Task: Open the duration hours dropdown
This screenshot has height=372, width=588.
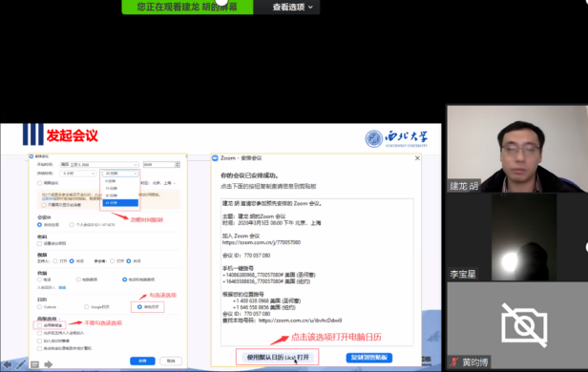Action: point(78,174)
